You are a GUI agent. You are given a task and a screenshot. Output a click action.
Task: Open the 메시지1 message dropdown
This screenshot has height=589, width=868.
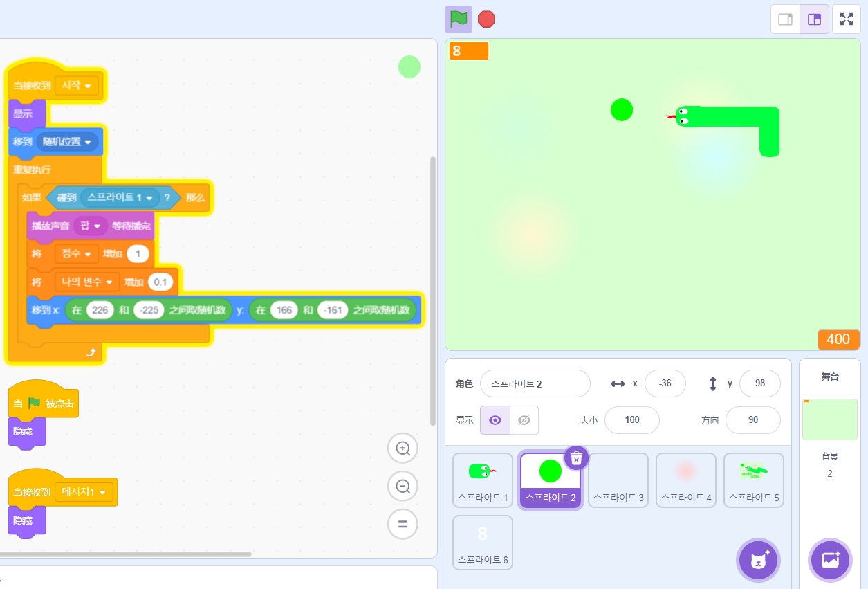click(x=102, y=492)
